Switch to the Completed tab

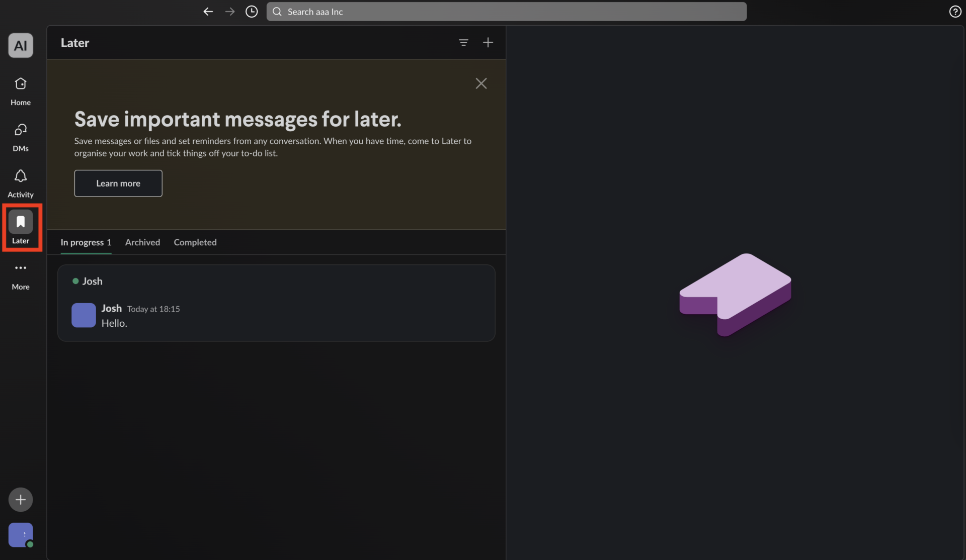pyautogui.click(x=195, y=242)
